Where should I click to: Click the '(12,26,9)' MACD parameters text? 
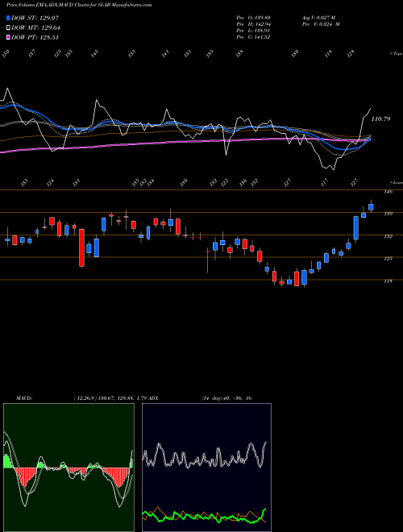coord(85,398)
